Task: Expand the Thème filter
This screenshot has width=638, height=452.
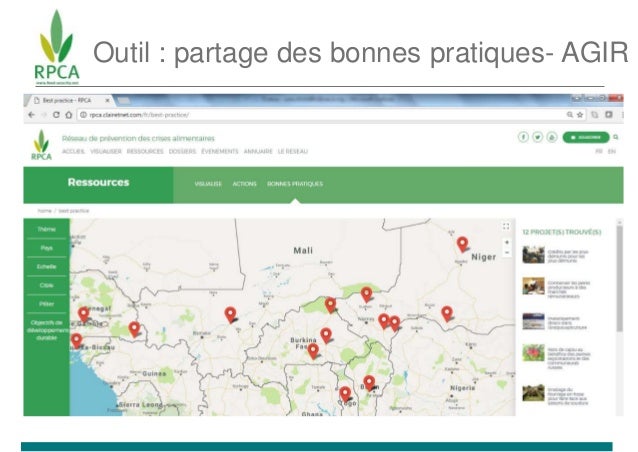Action: 46,229
